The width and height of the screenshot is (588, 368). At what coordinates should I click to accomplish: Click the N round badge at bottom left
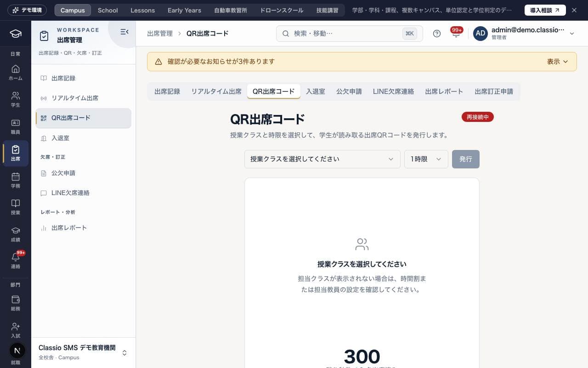point(17,351)
